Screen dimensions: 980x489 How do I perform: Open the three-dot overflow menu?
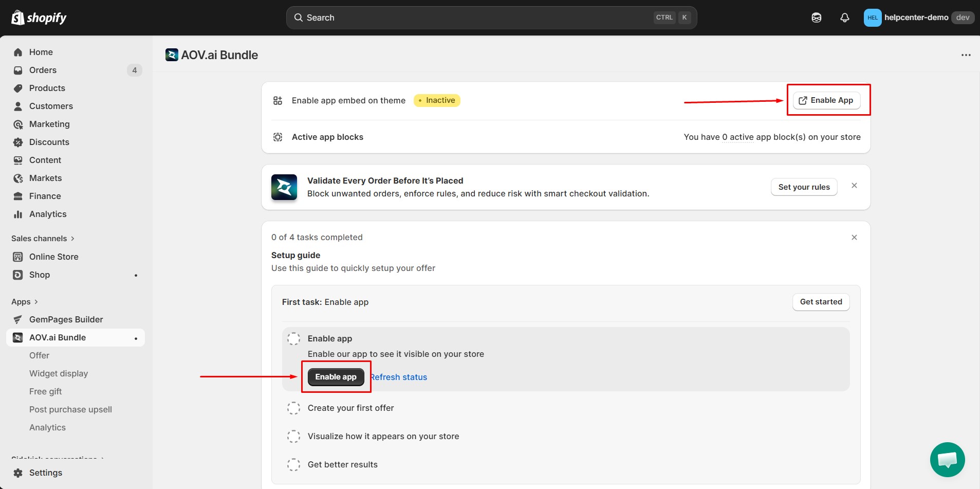(x=966, y=55)
